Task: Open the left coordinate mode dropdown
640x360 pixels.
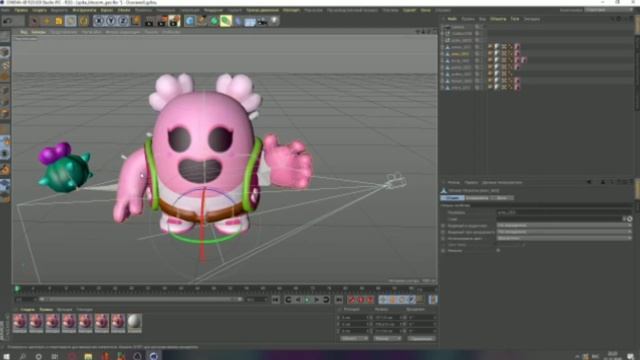Action: tap(354, 339)
